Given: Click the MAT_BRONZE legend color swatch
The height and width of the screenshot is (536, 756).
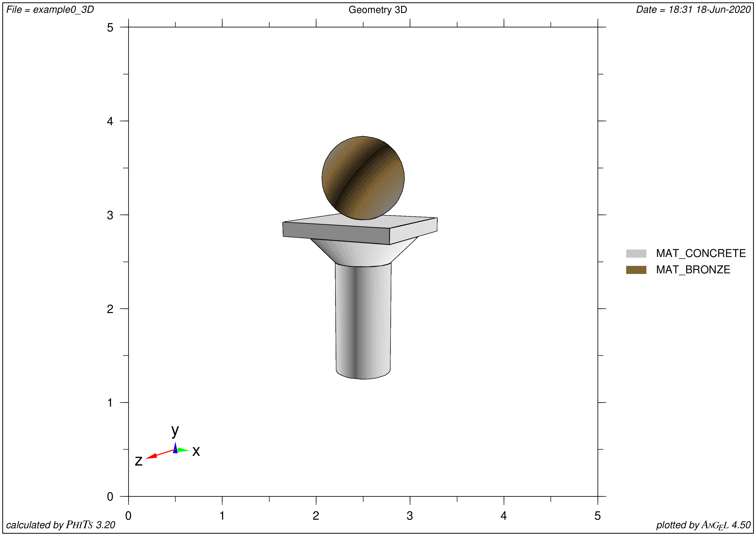Looking at the screenshot, I should click(636, 270).
